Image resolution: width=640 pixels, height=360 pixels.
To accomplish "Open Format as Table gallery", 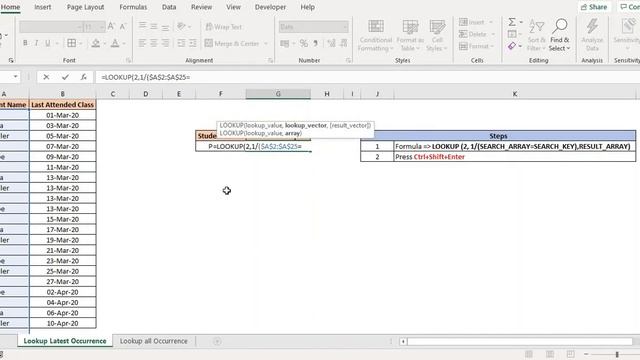I will point(410,36).
